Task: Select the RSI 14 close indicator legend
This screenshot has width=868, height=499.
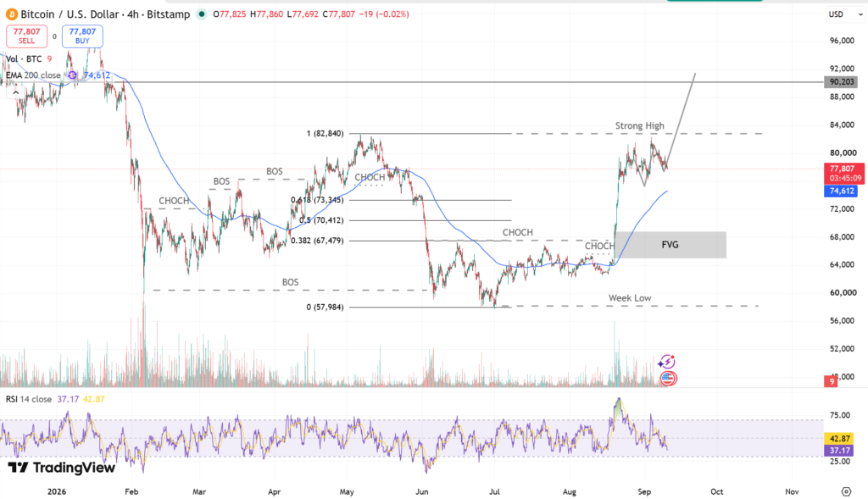Action: (29, 399)
